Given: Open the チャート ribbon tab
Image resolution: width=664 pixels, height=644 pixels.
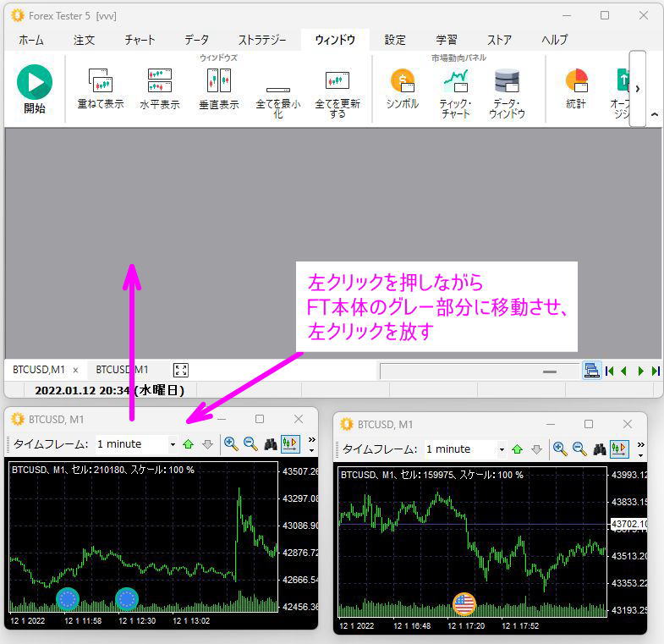Looking at the screenshot, I should click(140, 40).
